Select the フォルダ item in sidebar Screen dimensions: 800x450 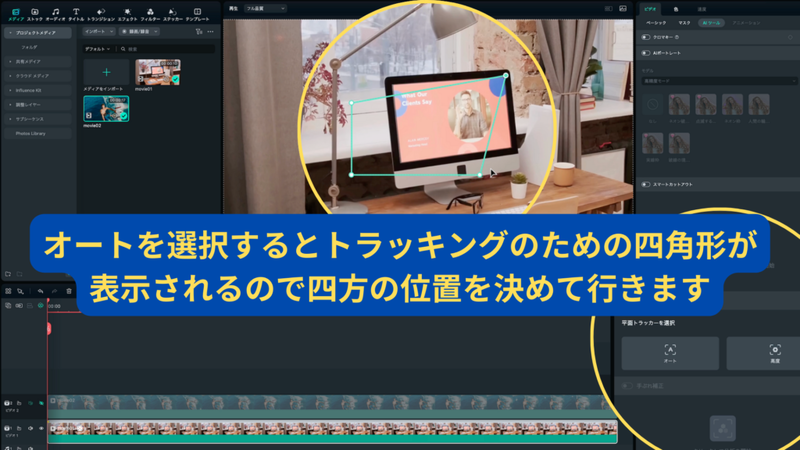[x=29, y=47]
